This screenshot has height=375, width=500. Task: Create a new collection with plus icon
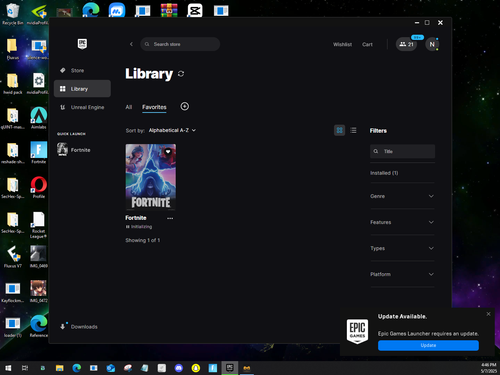185,106
